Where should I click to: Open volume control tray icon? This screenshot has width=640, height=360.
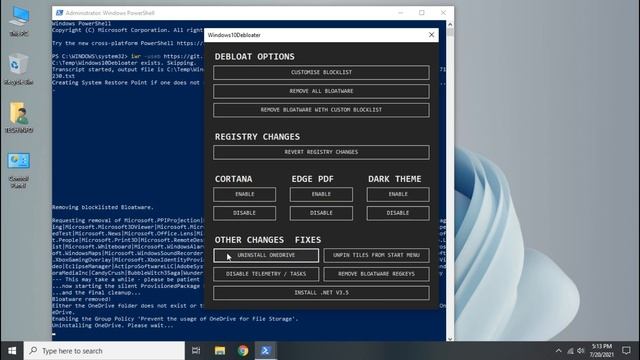[x=581, y=351]
